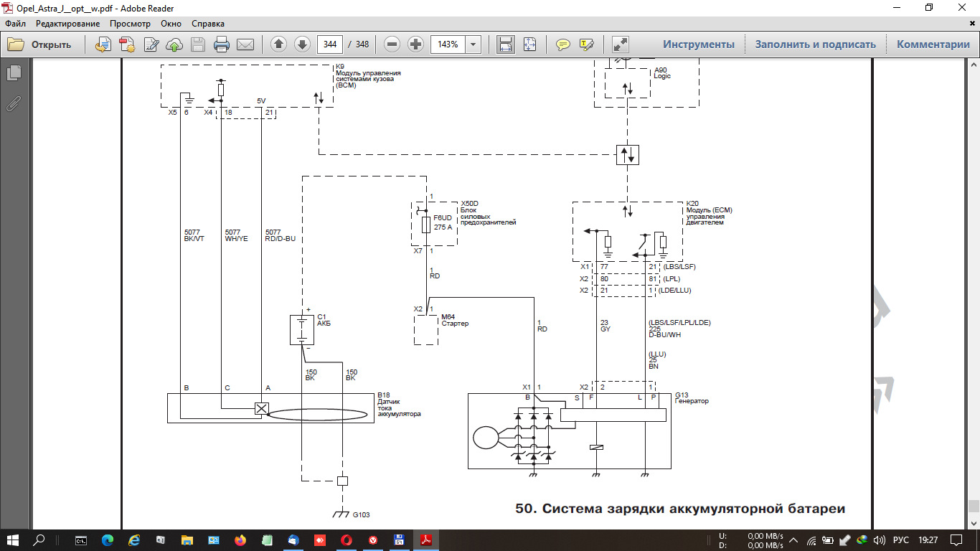Select the highlight text tool

(587, 44)
